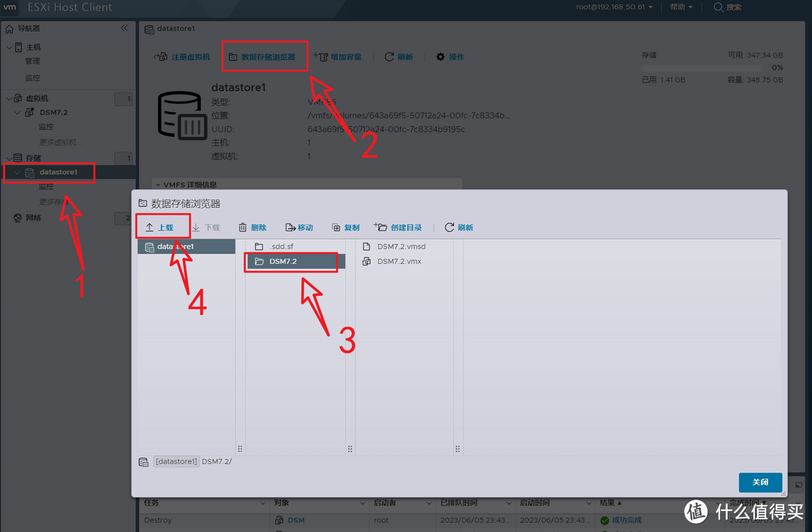
Task: Click the first column resize handle
Action: click(240, 449)
